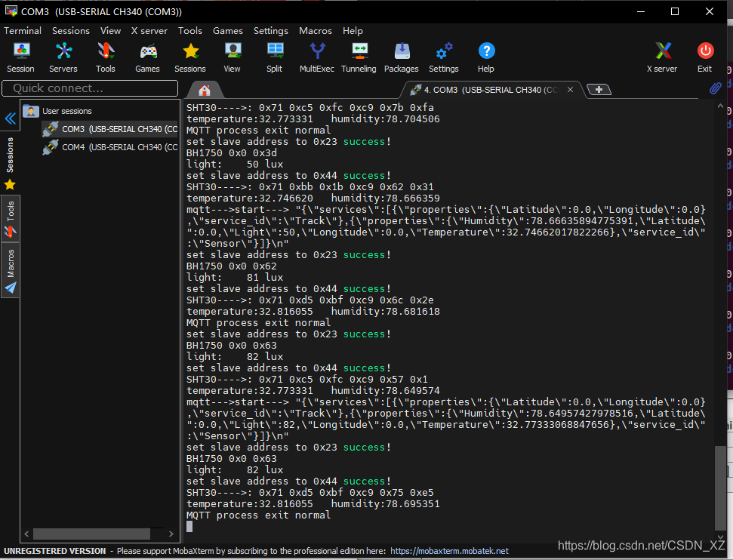Open the mobaxterm.mobatek.net link
This screenshot has height=560, width=733.
pyautogui.click(x=449, y=551)
